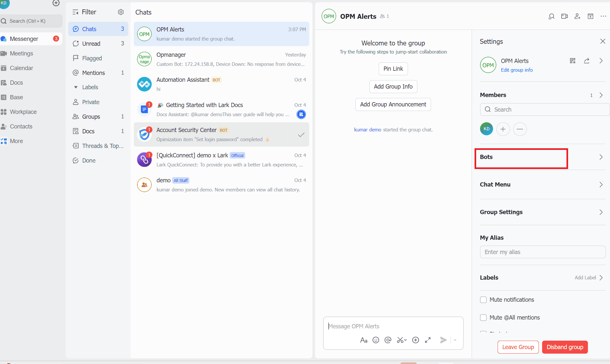Screen dimensions: 610x364
Task: Open the demo All Staff chat
Action: pyautogui.click(x=222, y=185)
